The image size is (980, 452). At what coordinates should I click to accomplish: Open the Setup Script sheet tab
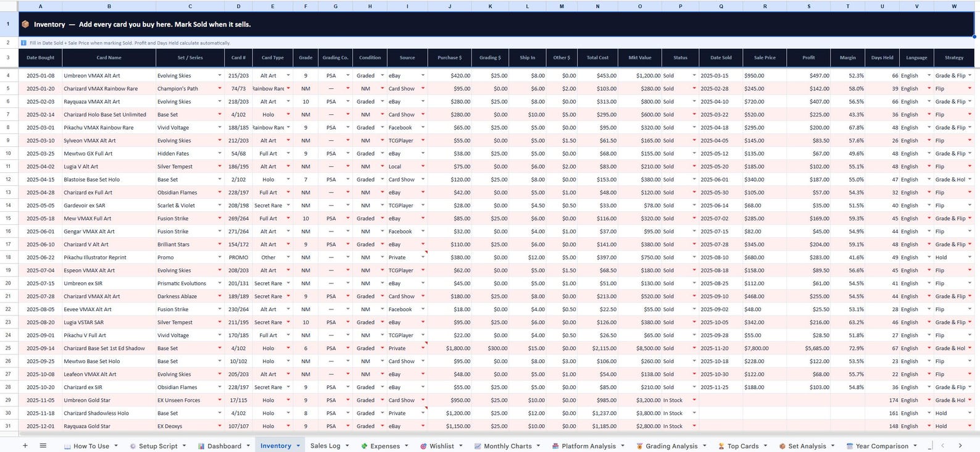coord(157,446)
